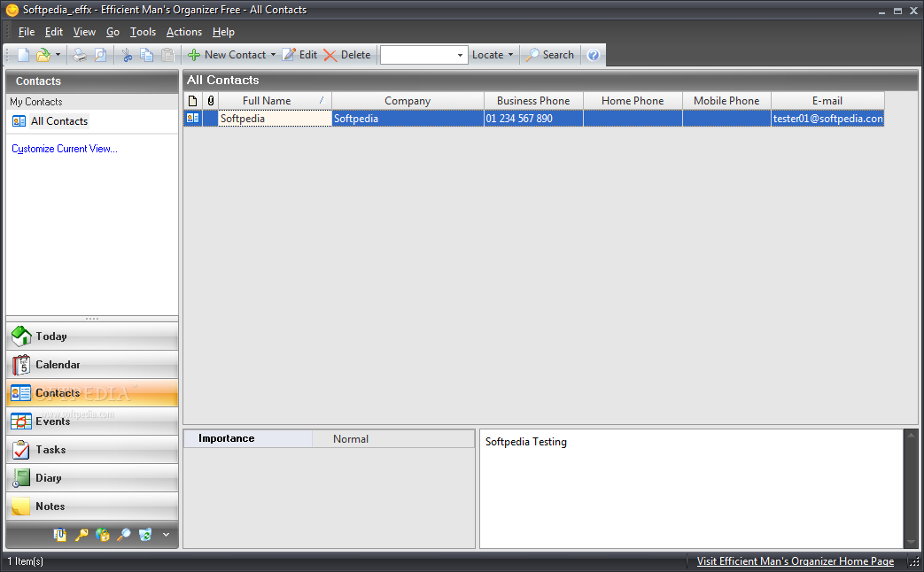Viewport: 924px width, 572px height.
Task: Click the attachments paperclip icon in sidebar footer
Action: tap(59, 534)
